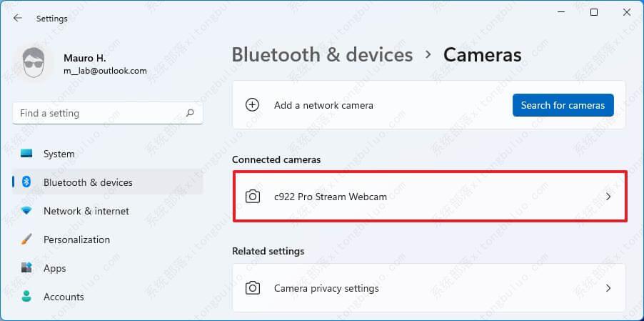The height and width of the screenshot is (321, 644).
Task: Click the Bluetooth icon in sidebar
Action: [27, 182]
